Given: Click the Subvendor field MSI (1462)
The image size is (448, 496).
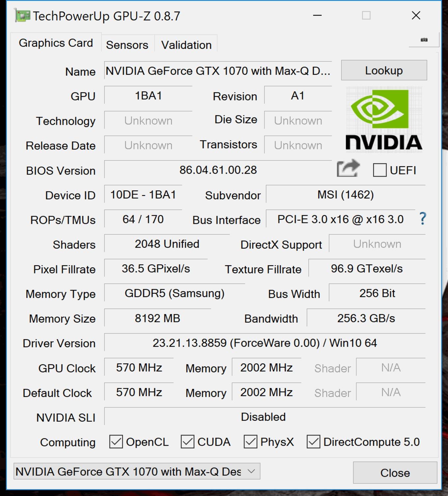Looking at the screenshot, I should coord(346,195).
